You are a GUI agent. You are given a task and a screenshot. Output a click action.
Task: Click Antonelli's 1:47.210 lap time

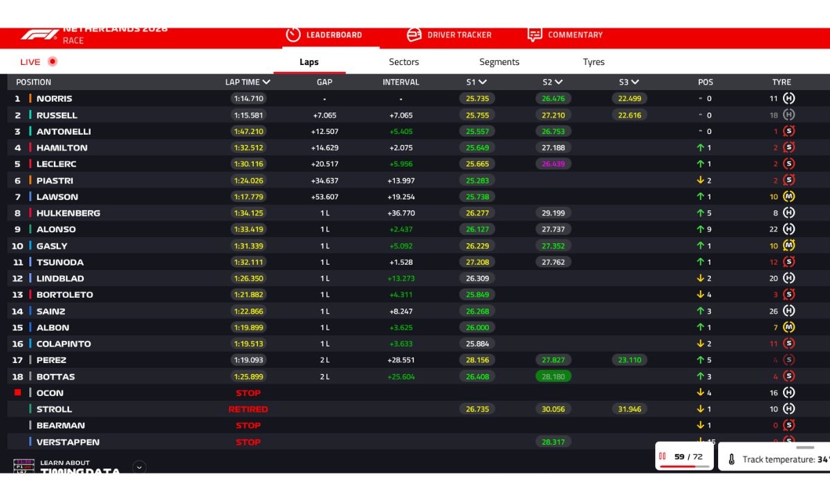(x=248, y=131)
